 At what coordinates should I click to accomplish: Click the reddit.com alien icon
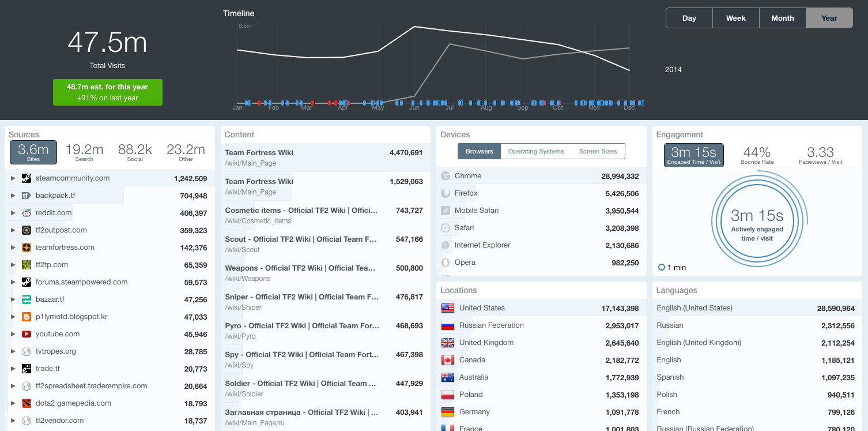tap(27, 213)
